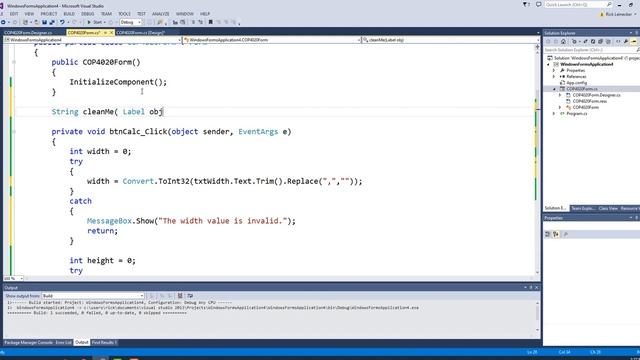Click the Clear All icon in Output panel

click(180, 296)
